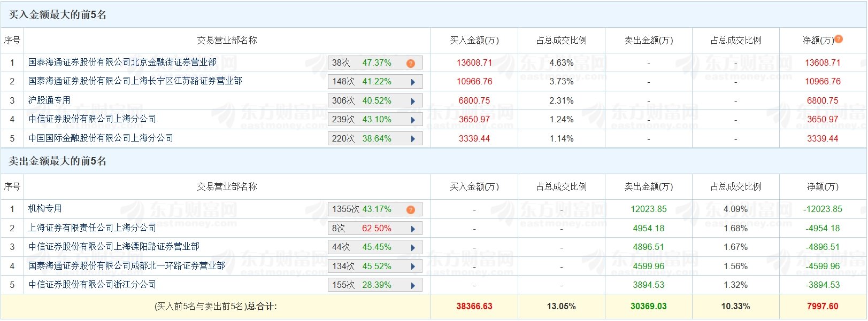Click orange question icon in 机构专用 row
The image size is (868, 321).
[411, 210]
